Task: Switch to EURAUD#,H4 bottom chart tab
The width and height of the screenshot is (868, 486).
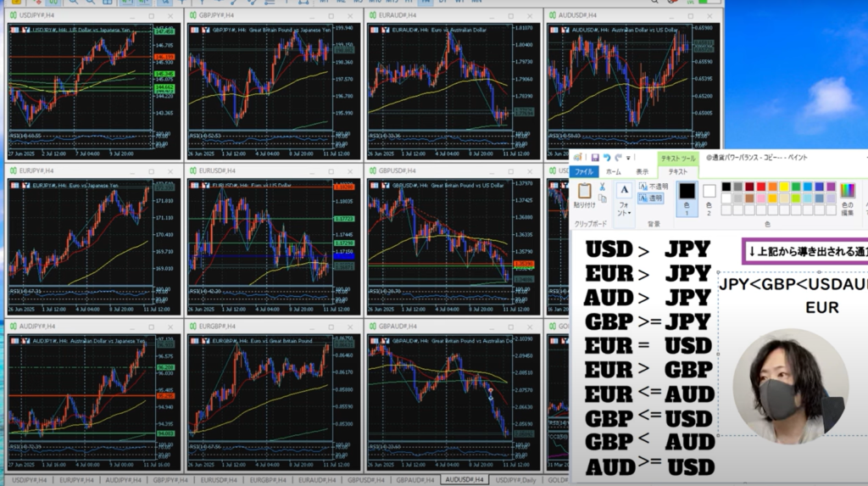Action: 317,480
